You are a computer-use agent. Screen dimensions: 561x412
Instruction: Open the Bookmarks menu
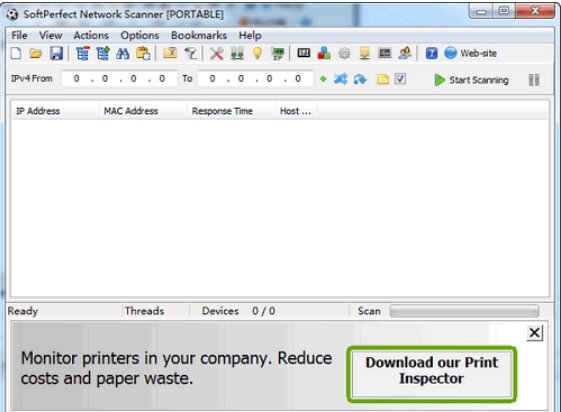pyautogui.click(x=199, y=35)
